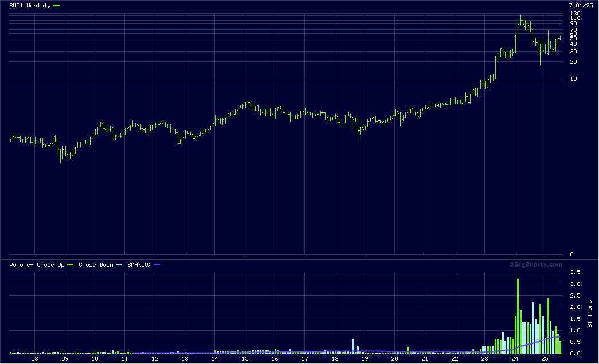Click the green legend swatch beside SMCI Monthly
Image resolution: width=599 pixels, height=364 pixels.
coord(57,5)
